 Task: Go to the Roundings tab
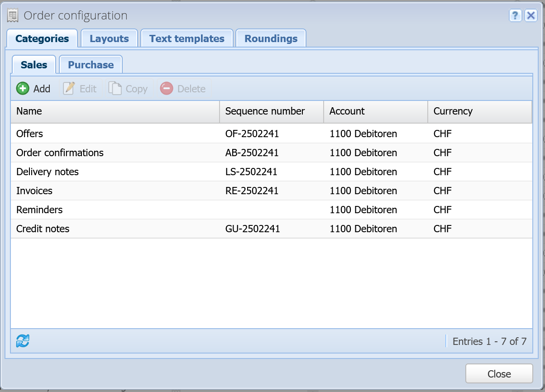[x=271, y=38]
